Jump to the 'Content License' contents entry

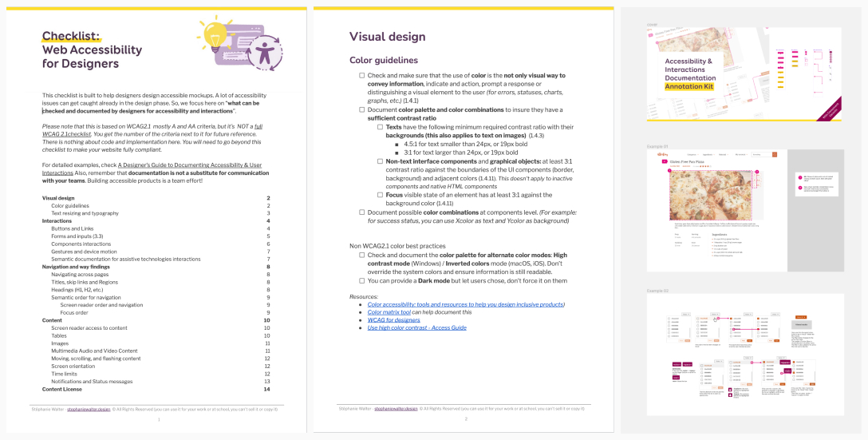pyautogui.click(x=61, y=389)
